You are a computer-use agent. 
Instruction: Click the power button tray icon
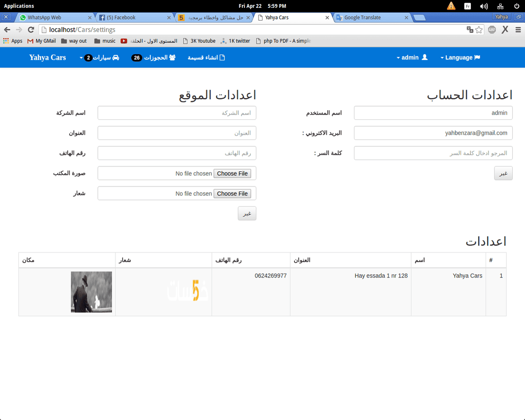[x=517, y=6]
